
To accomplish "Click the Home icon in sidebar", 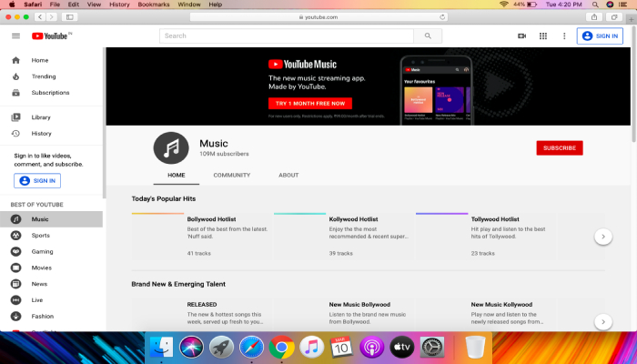I will 15,60.
